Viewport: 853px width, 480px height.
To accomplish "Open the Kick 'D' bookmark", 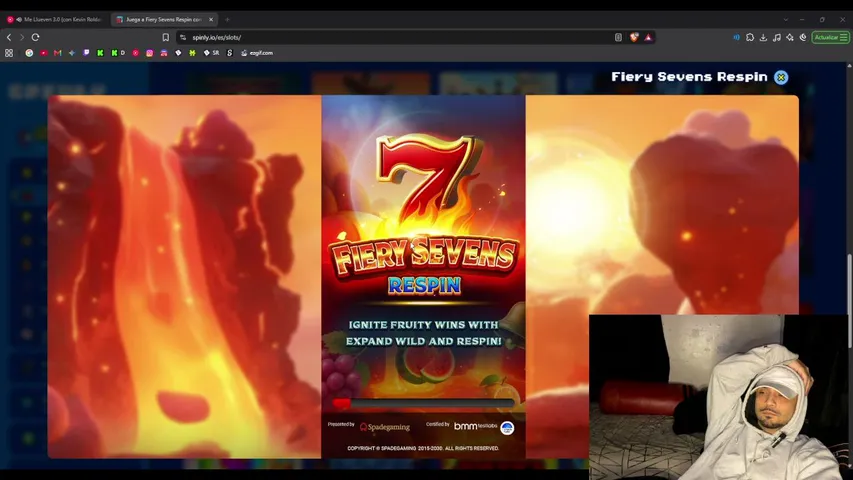I will pyautogui.click(x=118, y=53).
